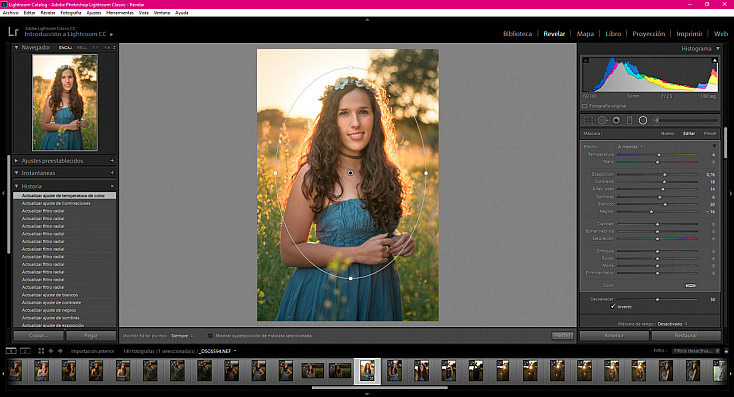Open grid view icon in filmstrip bar
The width and height of the screenshot is (734, 397).
(x=41, y=351)
